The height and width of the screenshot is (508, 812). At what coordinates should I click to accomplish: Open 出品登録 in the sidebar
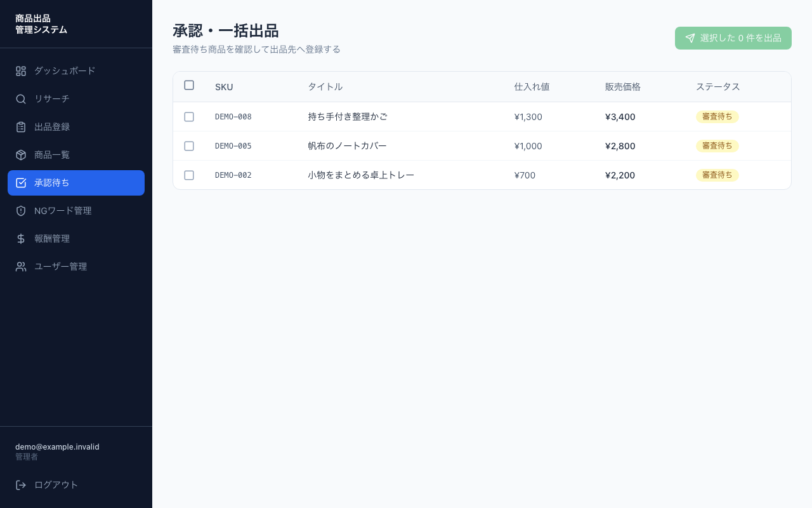pyautogui.click(x=76, y=127)
